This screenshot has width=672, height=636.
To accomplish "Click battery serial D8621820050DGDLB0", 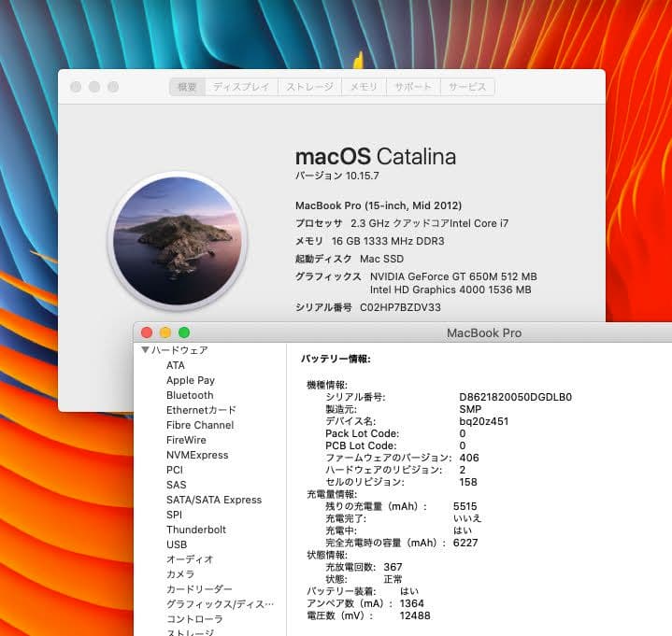I will pos(516,397).
